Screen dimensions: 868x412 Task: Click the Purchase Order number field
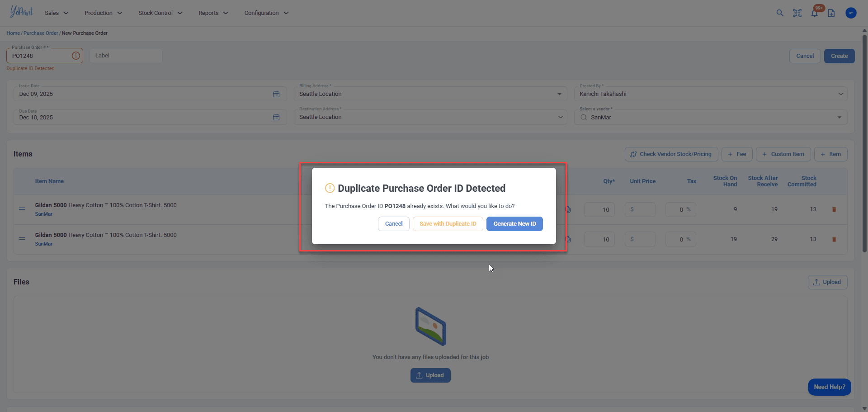pyautogui.click(x=41, y=56)
